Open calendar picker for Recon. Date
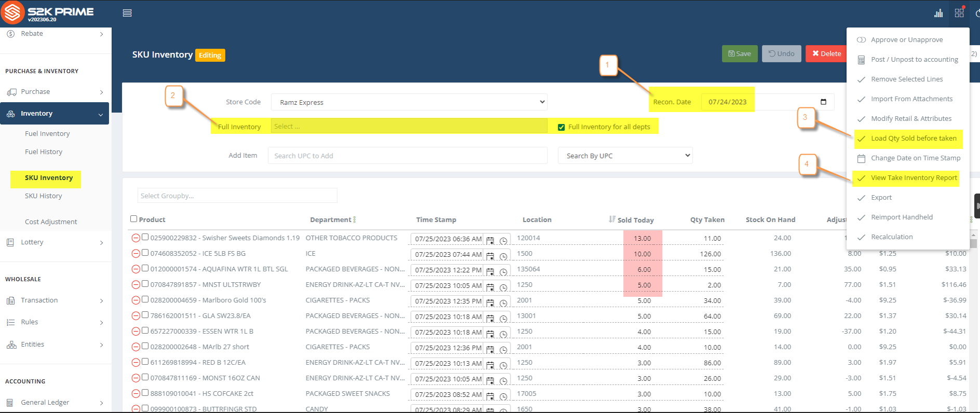The height and width of the screenshot is (413, 980). [823, 102]
